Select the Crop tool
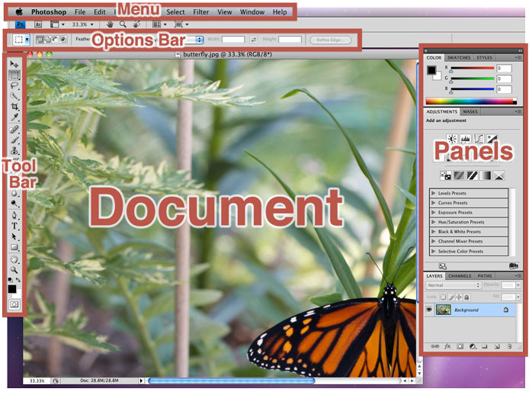The height and width of the screenshot is (395, 532). pyautogui.click(x=14, y=107)
